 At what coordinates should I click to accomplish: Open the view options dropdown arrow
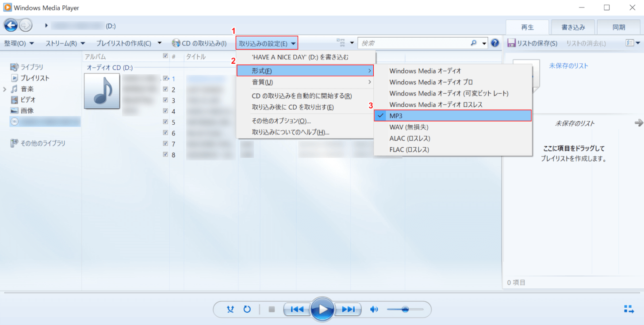(352, 43)
